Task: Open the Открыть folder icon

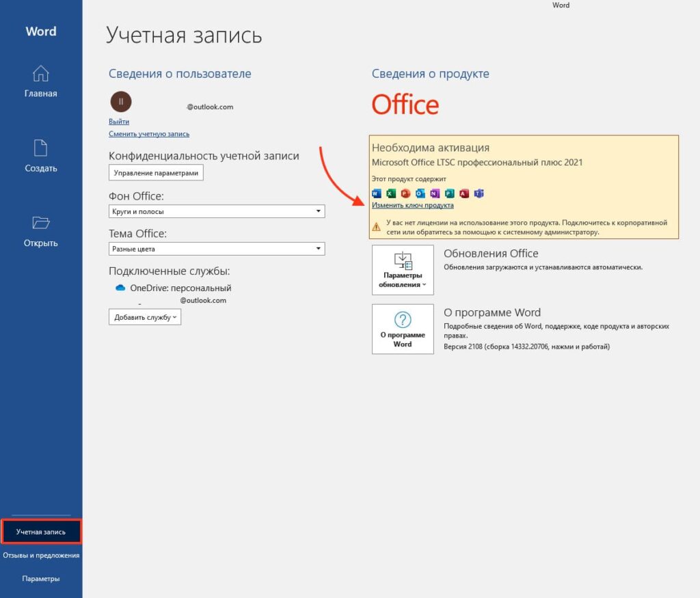Action: (40, 223)
